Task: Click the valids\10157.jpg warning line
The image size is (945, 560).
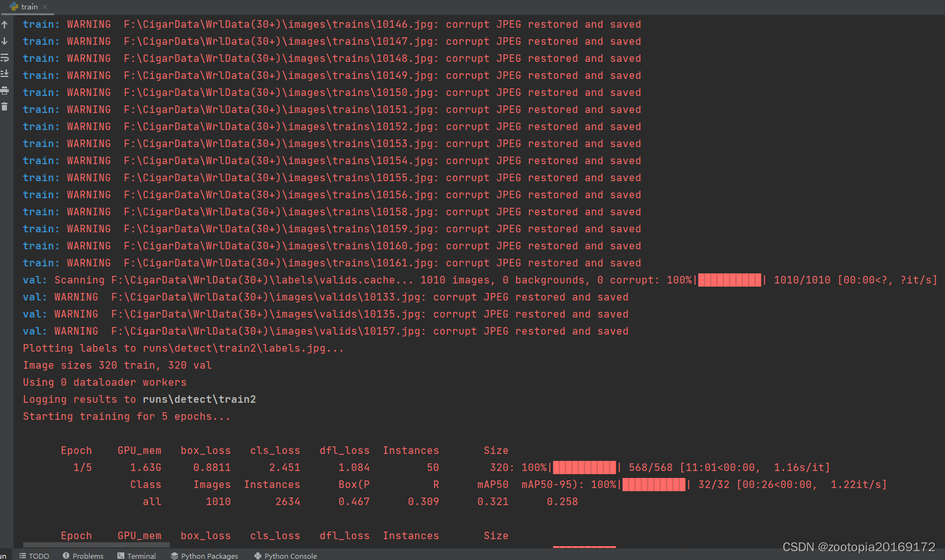Action: point(326,331)
